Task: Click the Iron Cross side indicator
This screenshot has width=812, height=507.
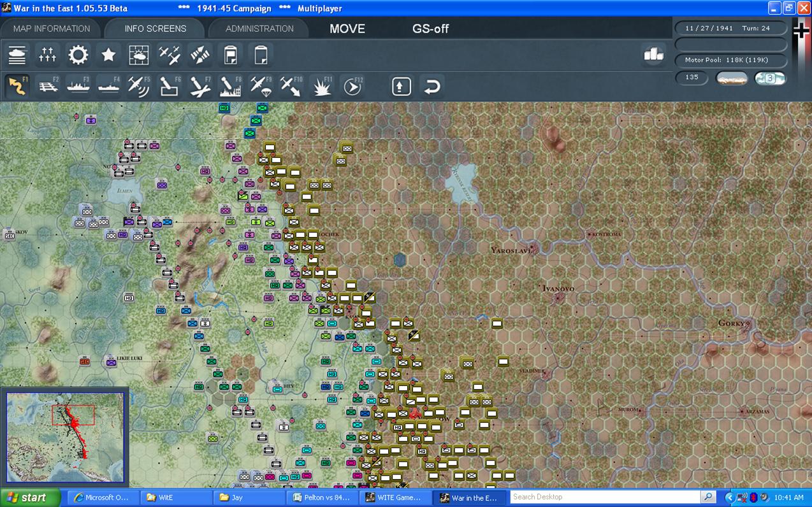Action: (x=801, y=30)
